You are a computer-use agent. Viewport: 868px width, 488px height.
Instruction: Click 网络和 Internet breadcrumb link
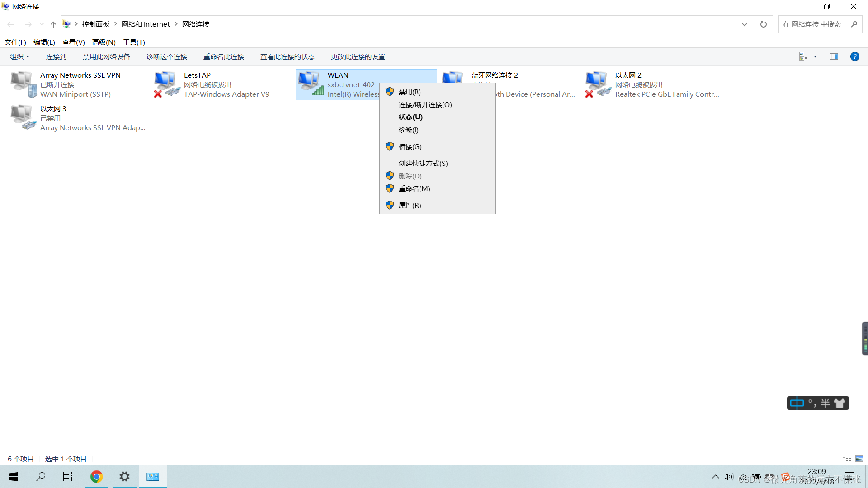click(x=146, y=24)
